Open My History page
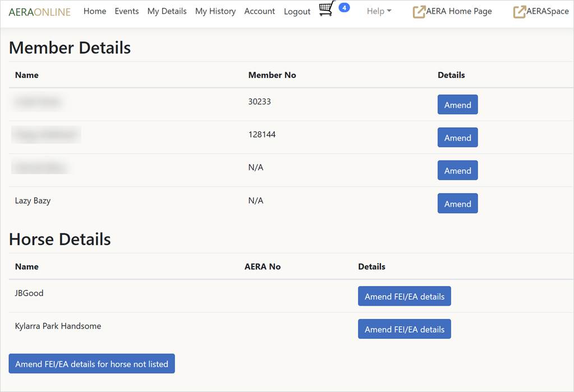This screenshot has width=574, height=392. 215,11
